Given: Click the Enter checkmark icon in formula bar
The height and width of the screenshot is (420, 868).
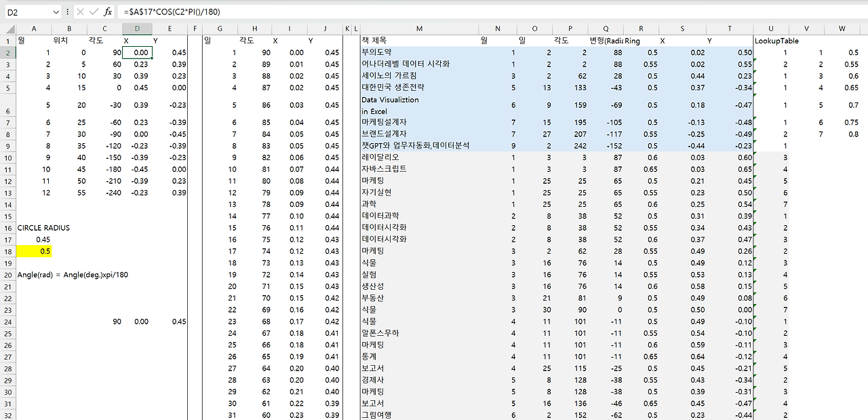Looking at the screenshot, I should [x=94, y=12].
